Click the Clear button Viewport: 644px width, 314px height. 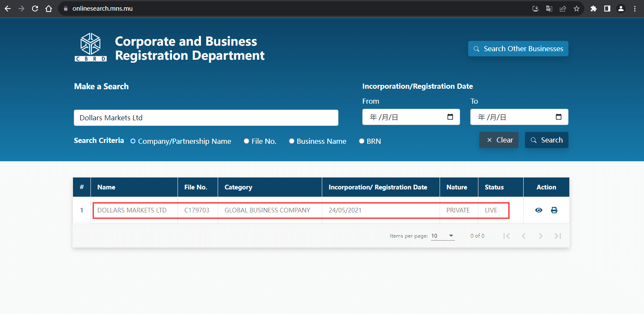499,140
